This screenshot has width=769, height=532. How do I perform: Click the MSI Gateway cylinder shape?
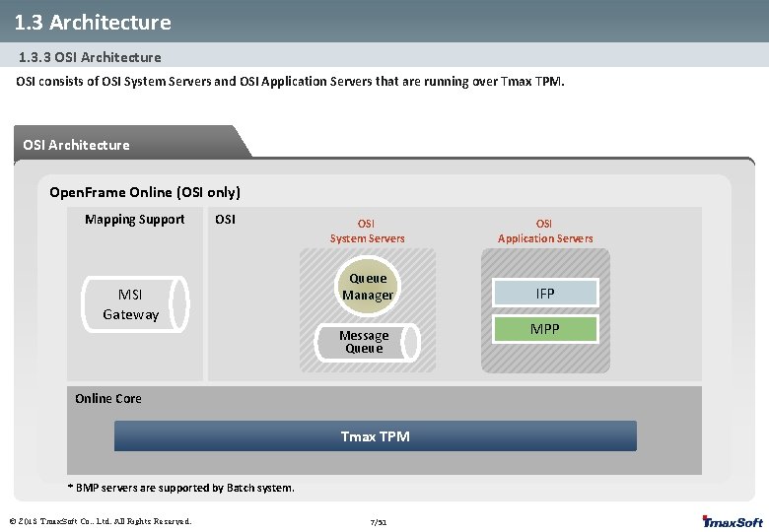(135, 304)
